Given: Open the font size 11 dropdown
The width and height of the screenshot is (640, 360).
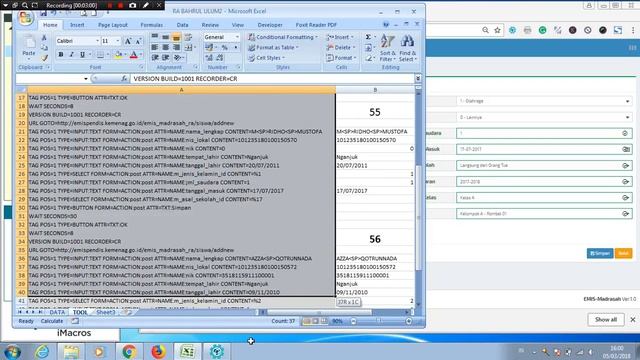Looking at the screenshot, I should click(118, 41).
